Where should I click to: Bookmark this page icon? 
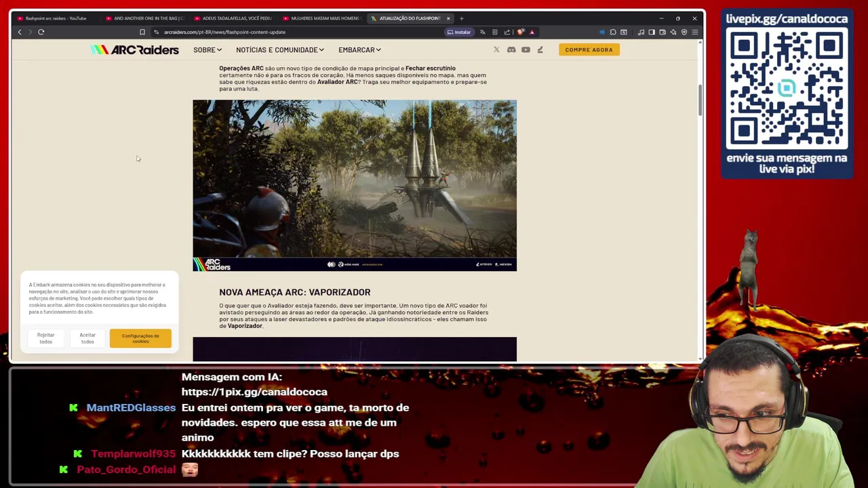pyautogui.click(x=142, y=32)
